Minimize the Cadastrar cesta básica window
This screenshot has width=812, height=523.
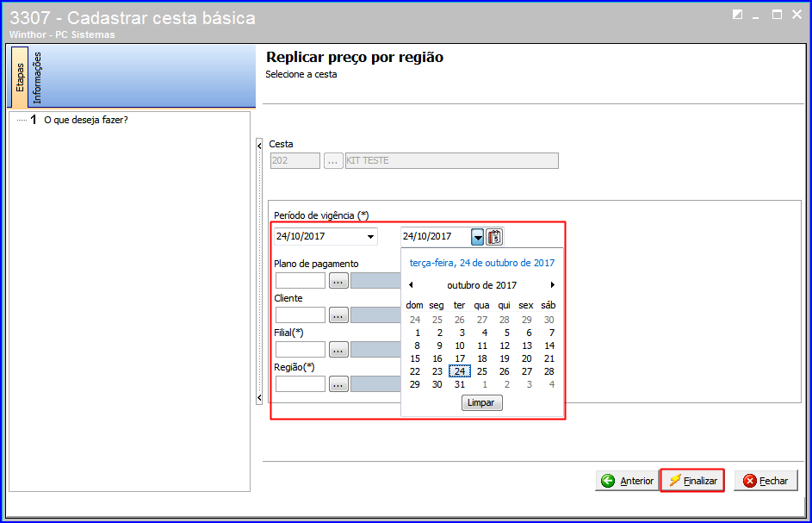coord(756,16)
